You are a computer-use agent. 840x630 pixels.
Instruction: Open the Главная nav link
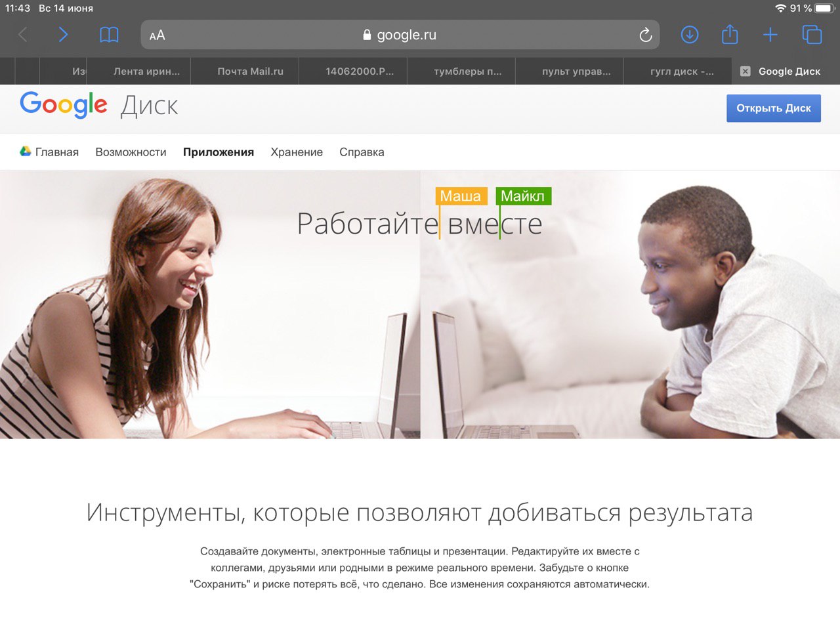(57, 152)
